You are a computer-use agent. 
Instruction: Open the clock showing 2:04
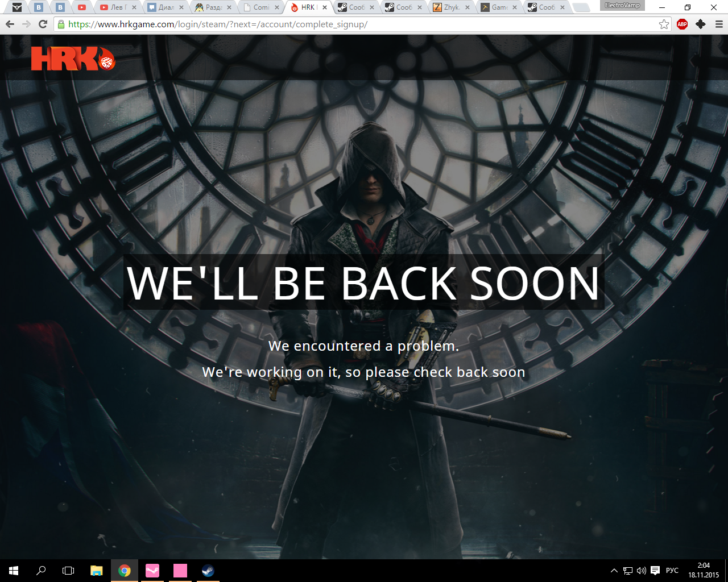(704, 571)
